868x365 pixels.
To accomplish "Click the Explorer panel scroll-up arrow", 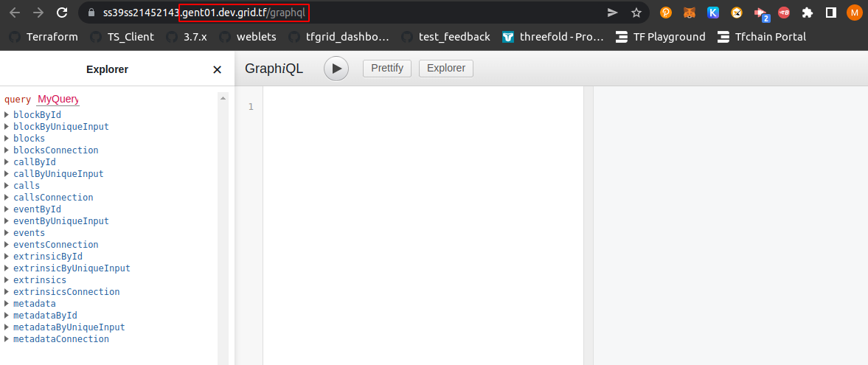I will [x=223, y=98].
